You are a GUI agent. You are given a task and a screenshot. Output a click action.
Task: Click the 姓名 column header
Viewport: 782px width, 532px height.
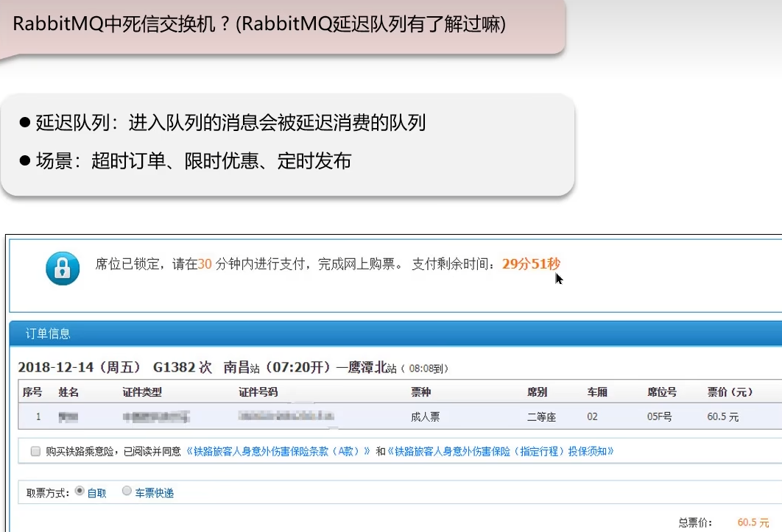pos(68,392)
